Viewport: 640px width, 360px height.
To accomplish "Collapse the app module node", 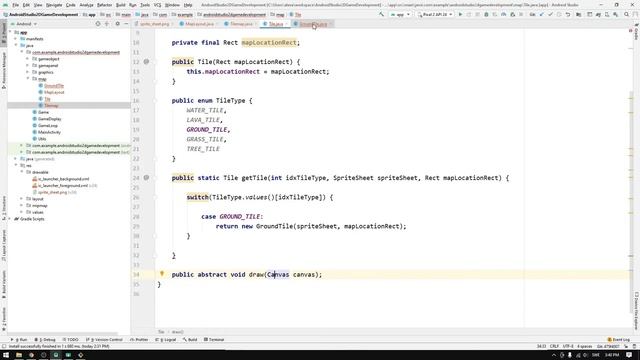I will pyautogui.click(x=11, y=32).
